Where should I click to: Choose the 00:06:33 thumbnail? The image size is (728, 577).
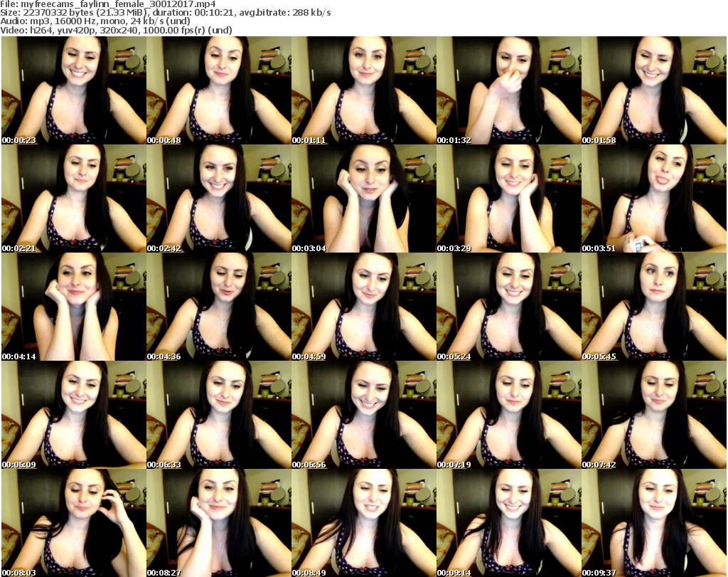click(x=219, y=415)
